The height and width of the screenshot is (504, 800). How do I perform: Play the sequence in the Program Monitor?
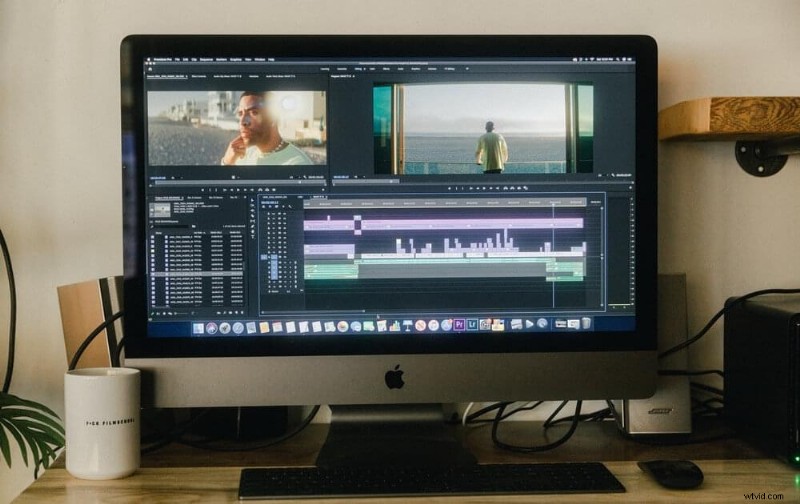[x=484, y=188]
